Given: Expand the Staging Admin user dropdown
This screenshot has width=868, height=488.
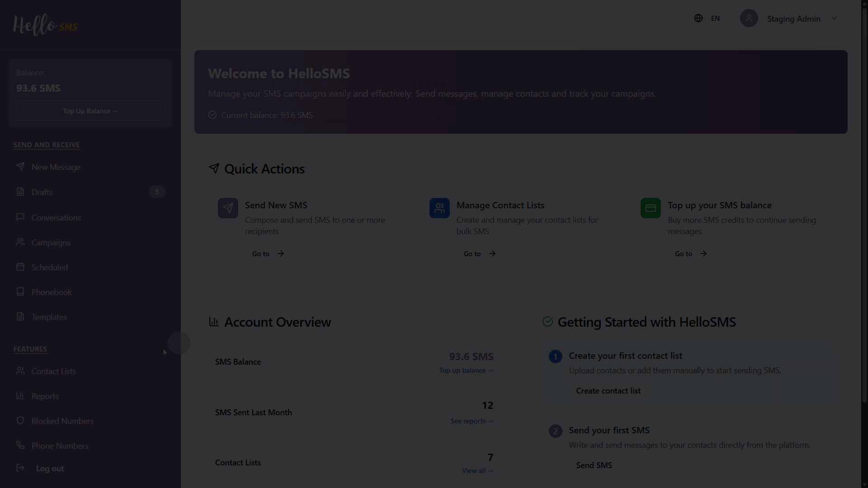Looking at the screenshot, I should point(834,19).
